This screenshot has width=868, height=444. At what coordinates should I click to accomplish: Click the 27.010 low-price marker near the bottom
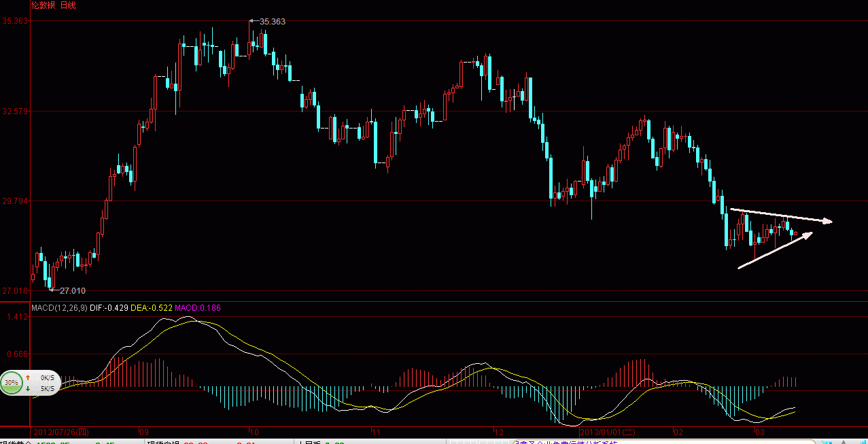tap(73, 290)
